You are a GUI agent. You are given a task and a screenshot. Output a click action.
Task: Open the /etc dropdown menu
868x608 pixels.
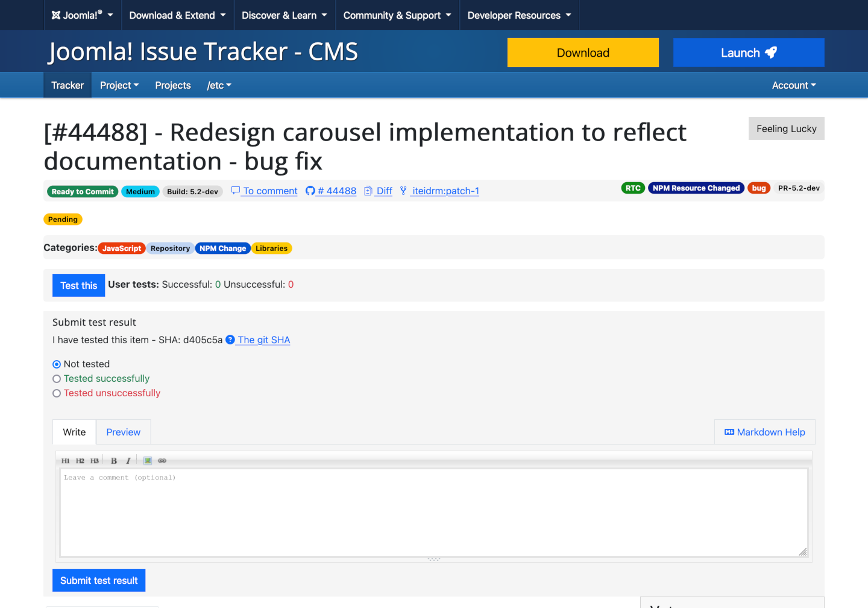click(218, 85)
